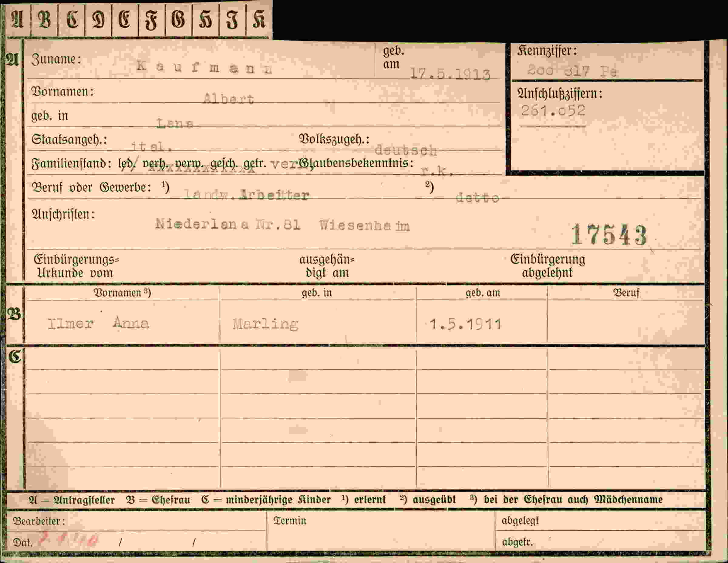Click the typed Kennziffer value ending in "Pe"
This screenshot has height=563, width=728.
click(x=572, y=71)
